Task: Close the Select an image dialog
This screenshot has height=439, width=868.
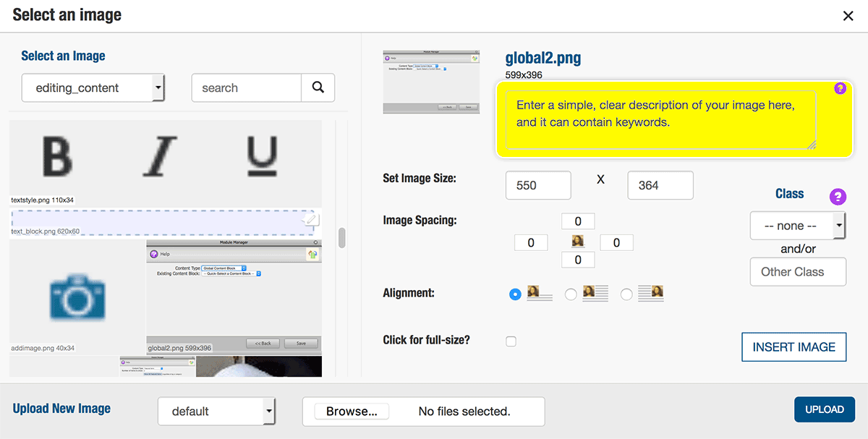Action: 848,16
